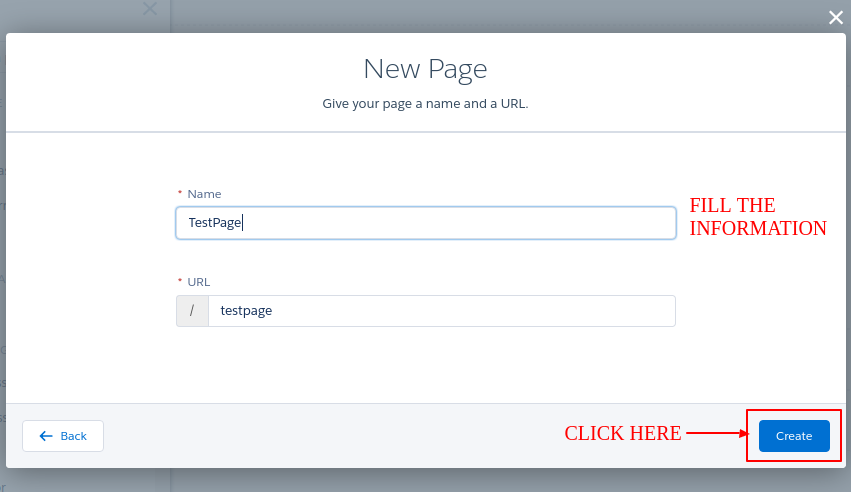
Task: Focus the URL text field containing testpage
Action: (x=440, y=311)
